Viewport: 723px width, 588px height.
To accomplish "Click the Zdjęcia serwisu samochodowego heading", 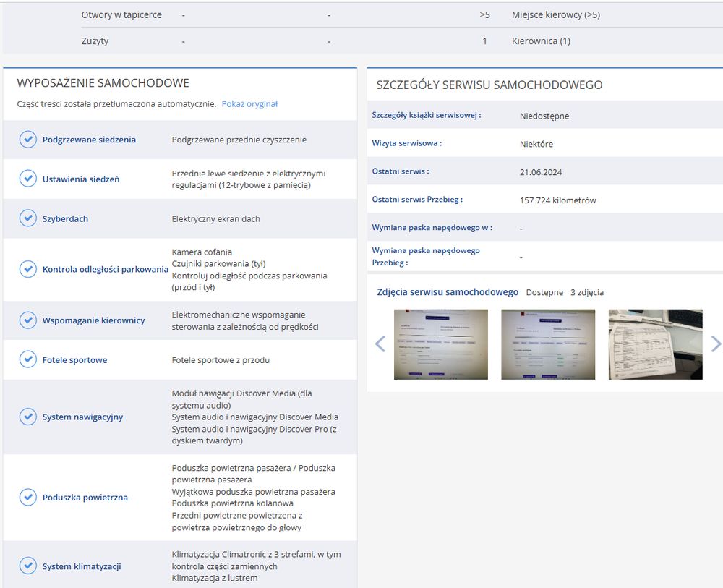I will [448, 292].
